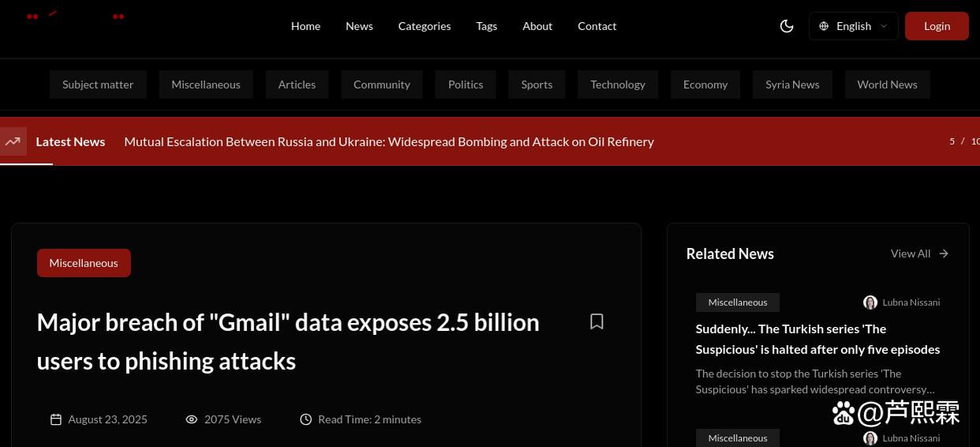Select the Technology category chip

618,85
